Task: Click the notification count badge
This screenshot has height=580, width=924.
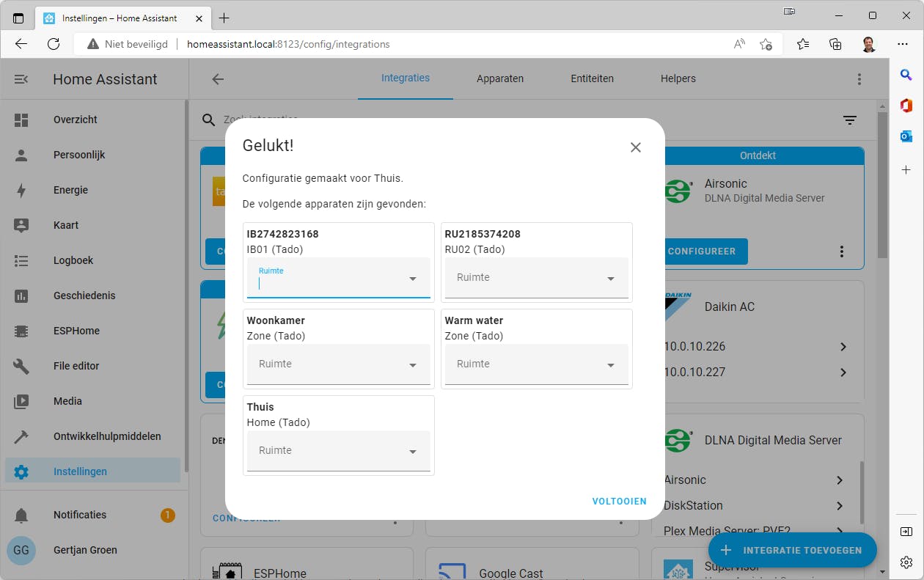Action: (167, 515)
